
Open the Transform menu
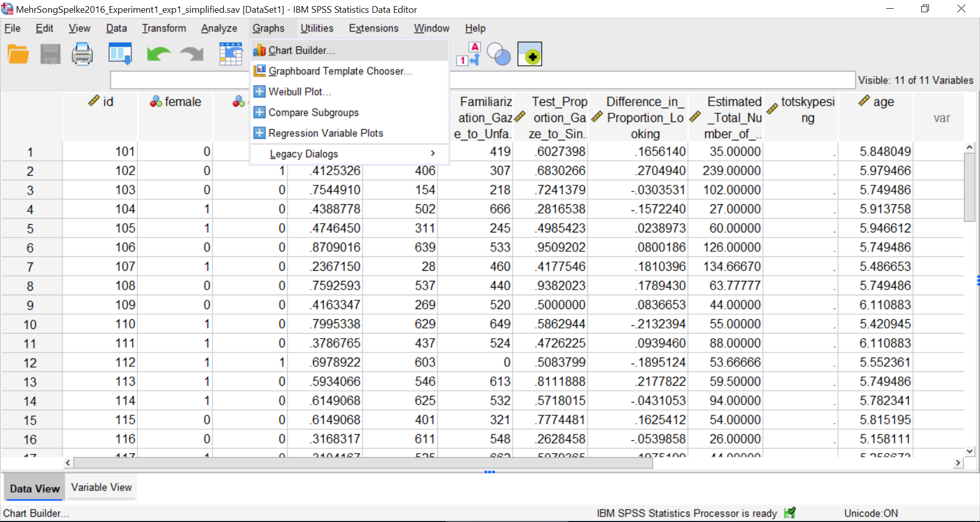[x=164, y=28]
